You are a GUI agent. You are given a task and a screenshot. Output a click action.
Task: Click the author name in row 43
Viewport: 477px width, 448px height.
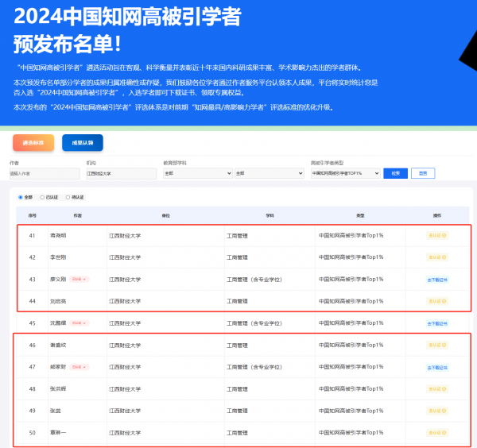58,279
